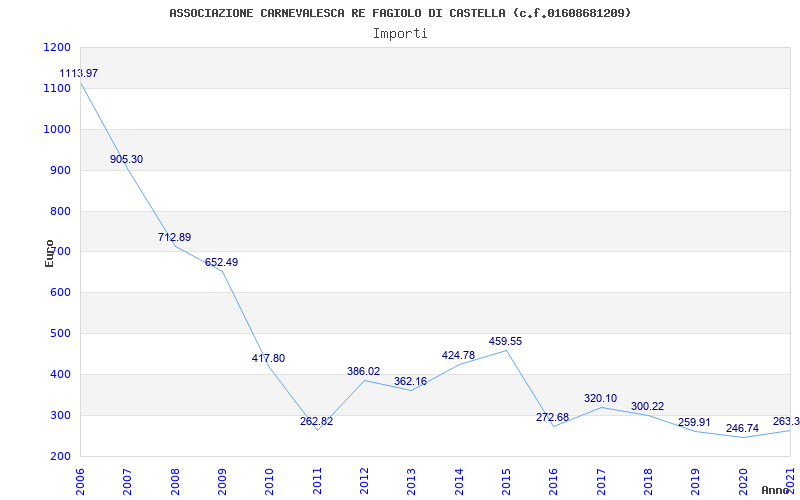Click x-axis year 2013
The height and width of the screenshot is (500, 800).
pos(412,482)
